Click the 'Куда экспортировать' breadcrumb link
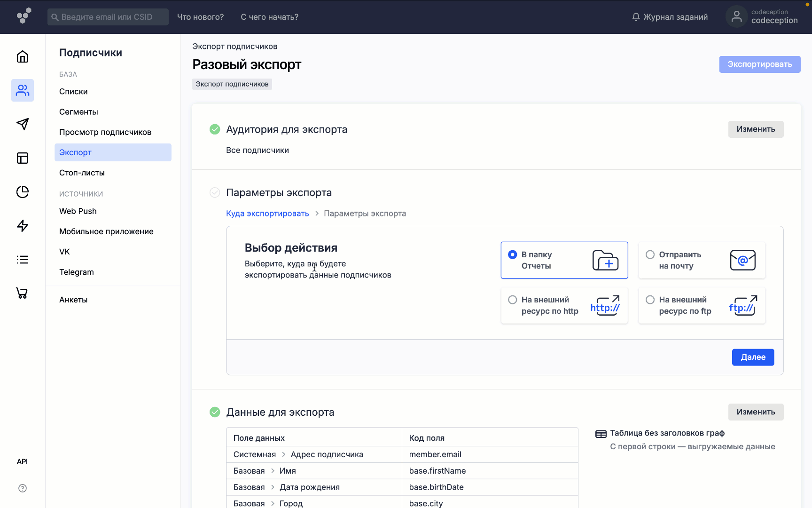Screen dimensions: 812x508 (267, 214)
